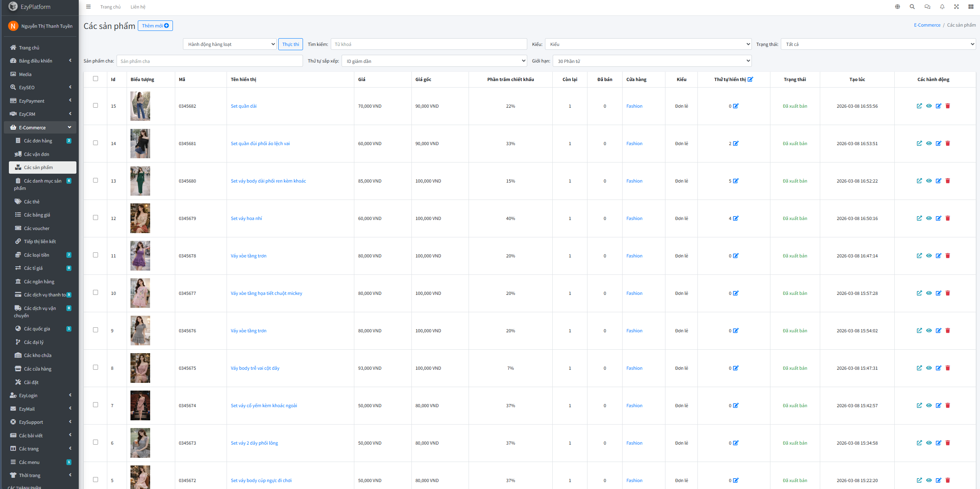980x489 pixels.
Task: Open Các đơn hàng in sidebar
Action: [38, 141]
